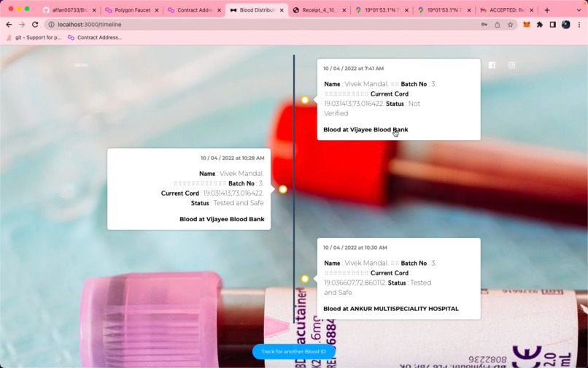The image size is (588, 368).
Task: Toggle the browser side panel icon
Action: (x=553, y=24)
